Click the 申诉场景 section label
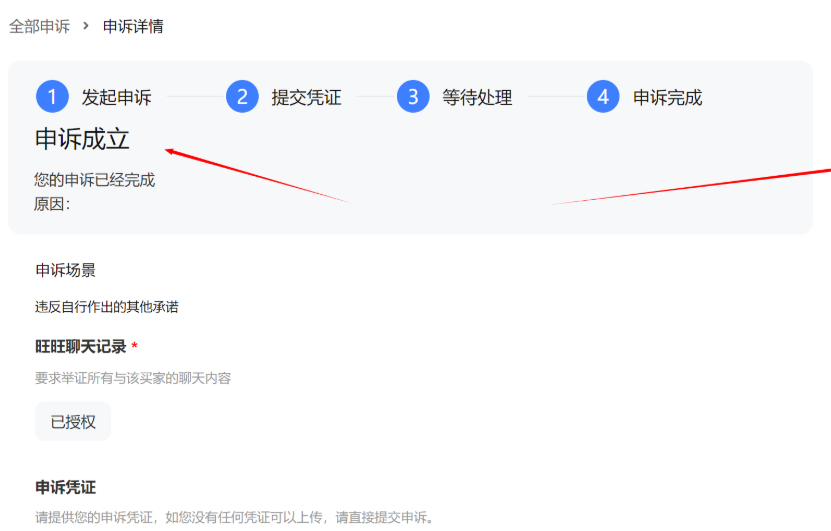This screenshot has height=531, width=831. 65,270
